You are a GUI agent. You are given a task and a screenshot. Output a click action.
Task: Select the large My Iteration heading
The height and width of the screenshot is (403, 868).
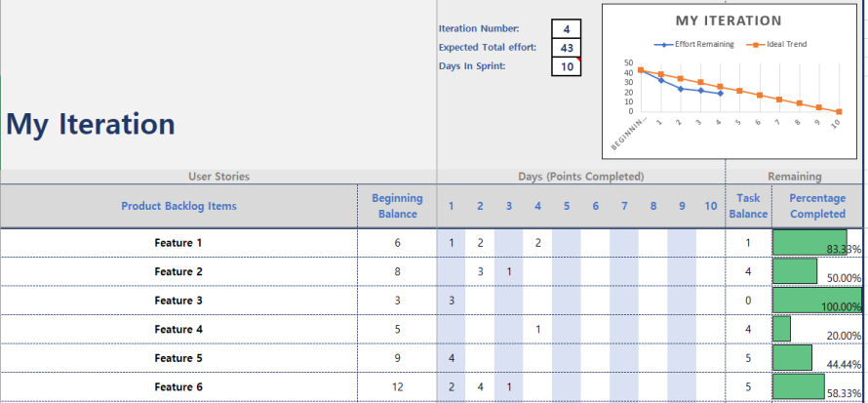tap(91, 124)
